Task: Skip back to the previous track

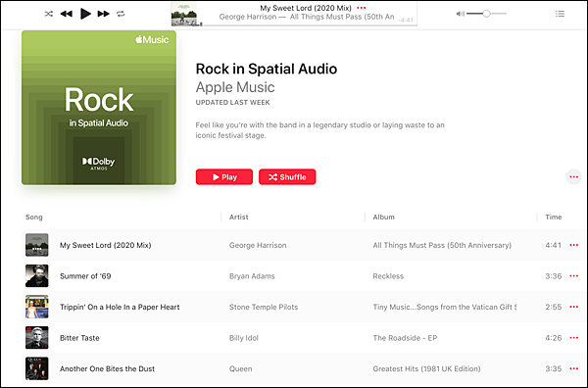Action: (67, 14)
